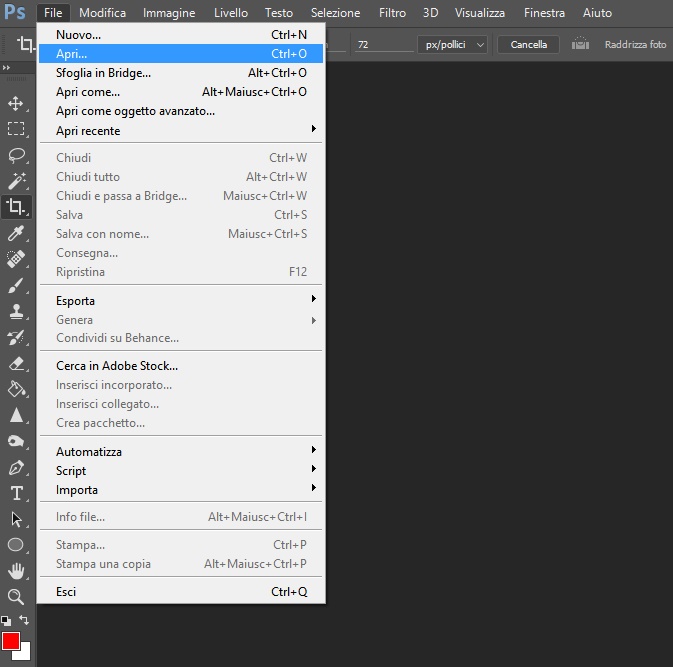Select the Sponge tool

(16, 441)
